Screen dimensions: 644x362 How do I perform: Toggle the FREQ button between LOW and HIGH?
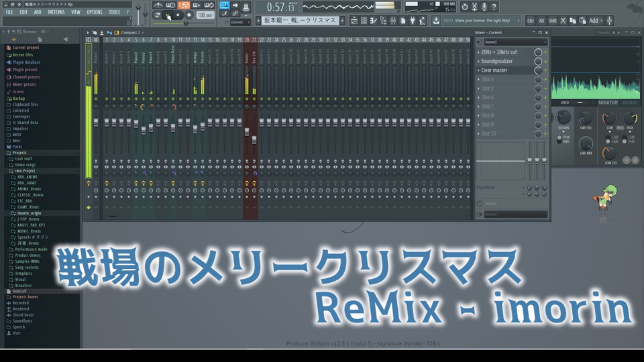[x=620, y=128]
